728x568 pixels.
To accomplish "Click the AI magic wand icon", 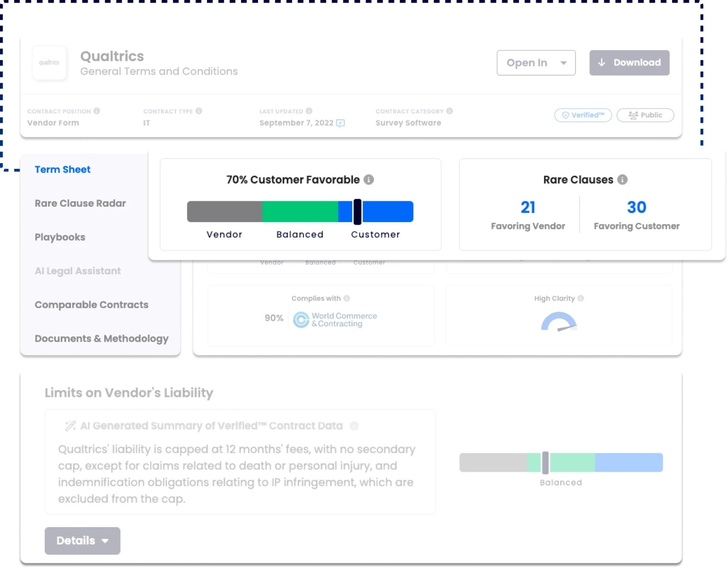I will (70, 426).
